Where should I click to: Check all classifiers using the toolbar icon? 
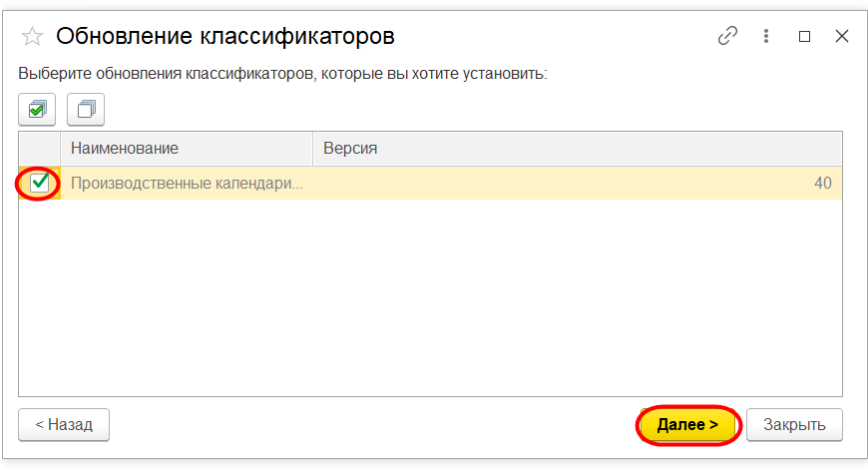click(38, 109)
